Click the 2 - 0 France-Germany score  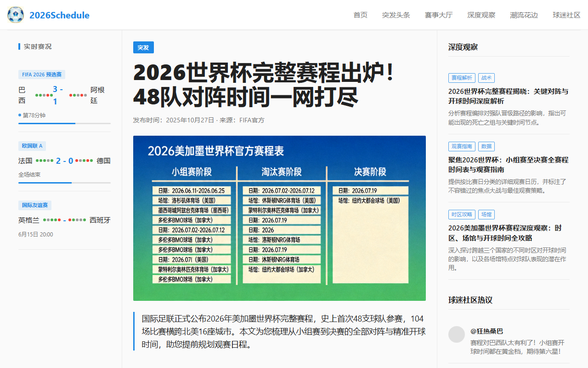click(x=64, y=161)
